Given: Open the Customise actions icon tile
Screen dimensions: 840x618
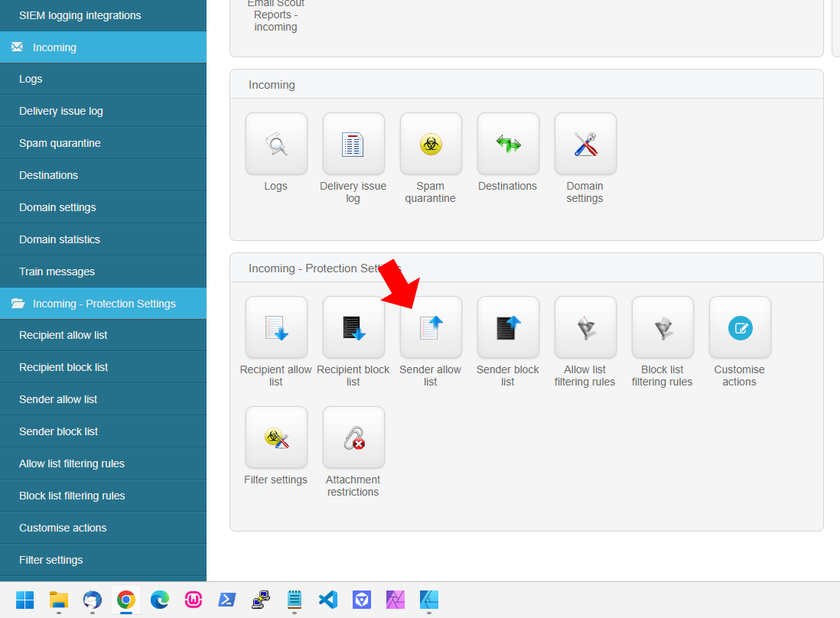Looking at the screenshot, I should (x=740, y=327).
